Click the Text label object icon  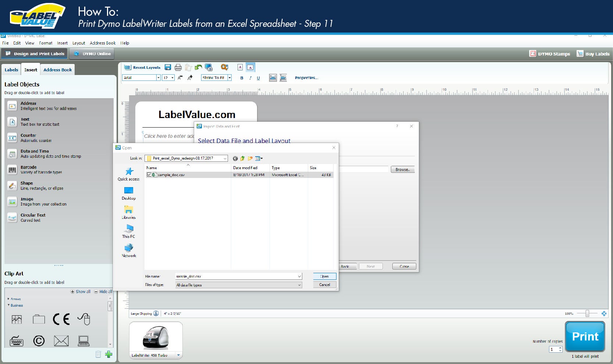coord(12,122)
